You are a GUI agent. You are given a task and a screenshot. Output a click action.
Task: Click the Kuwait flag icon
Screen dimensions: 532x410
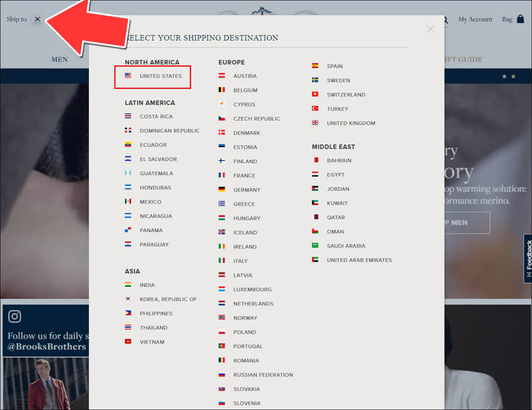coord(315,203)
